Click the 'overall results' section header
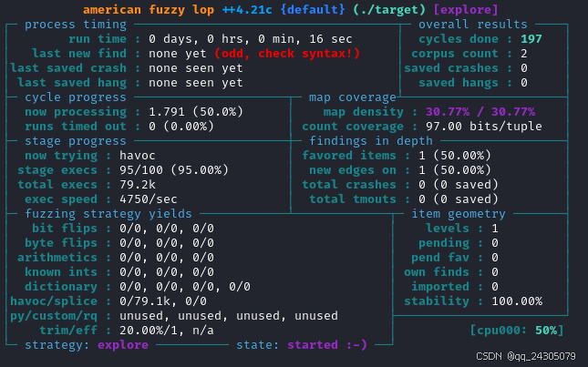The image size is (588, 367). [473, 25]
